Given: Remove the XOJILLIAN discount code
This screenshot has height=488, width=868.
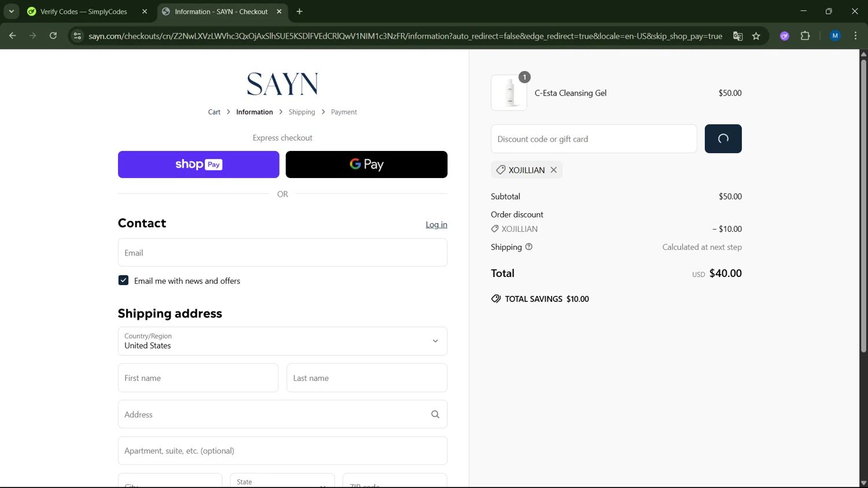Looking at the screenshot, I should click(x=554, y=170).
